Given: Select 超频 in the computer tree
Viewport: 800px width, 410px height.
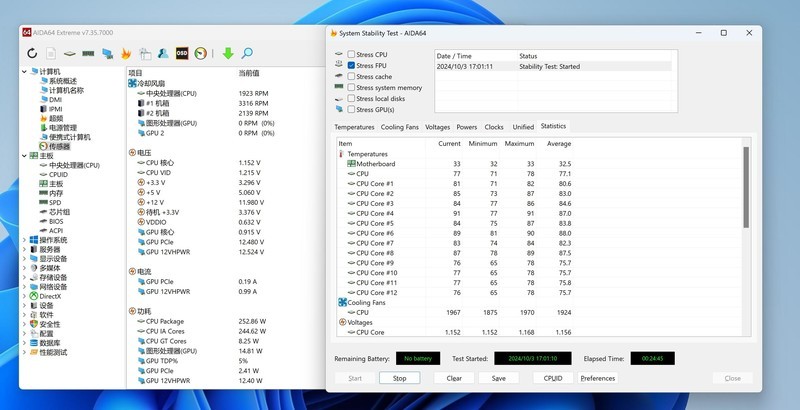Looking at the screenshot, I should [x=55, y=118].
